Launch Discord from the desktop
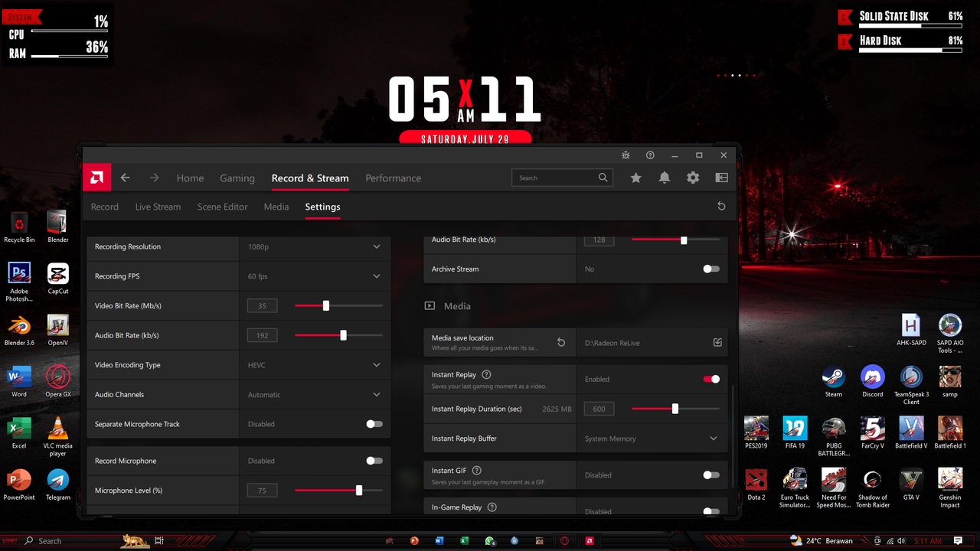The width and height of the screenshot is (980, 551). pyautogui.click(x=873, y=381)
